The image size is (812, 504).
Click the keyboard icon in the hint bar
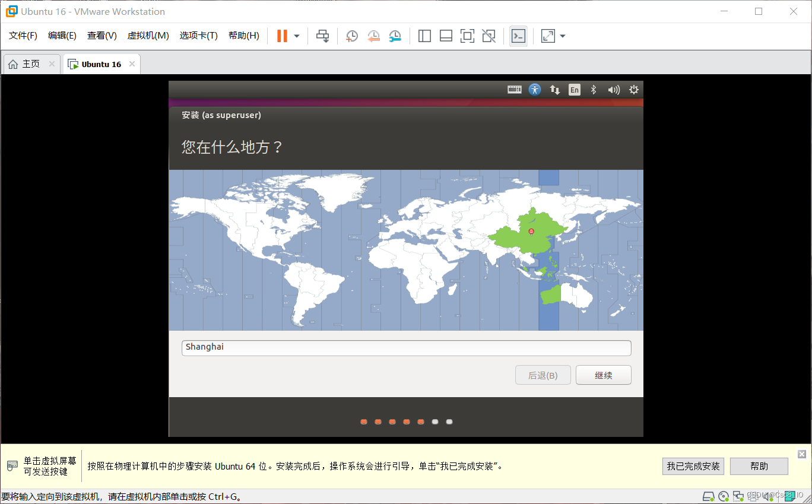(12, 466)
